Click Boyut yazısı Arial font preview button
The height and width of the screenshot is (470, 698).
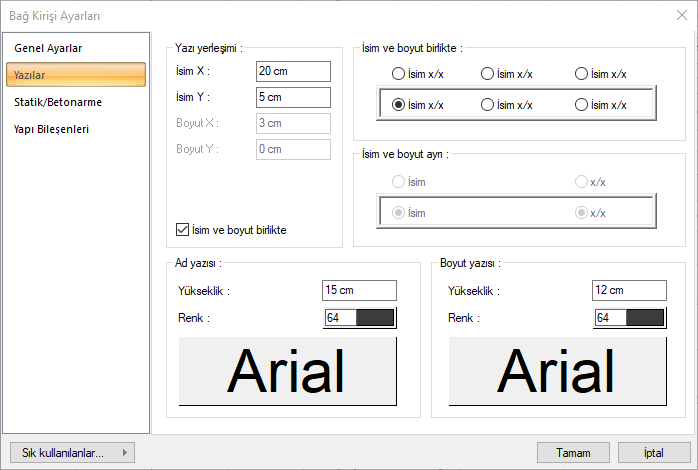[556, 370]
